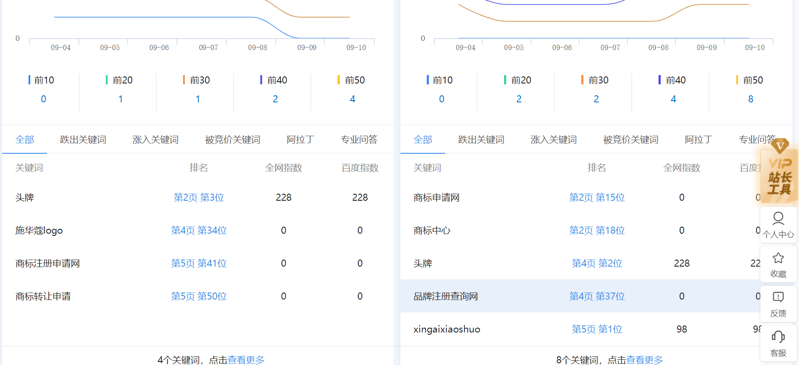This screenshot has height=365, width=799.
Task: Select right panel 被竞价关键词 tab
Action: click(x=631, y=139)
